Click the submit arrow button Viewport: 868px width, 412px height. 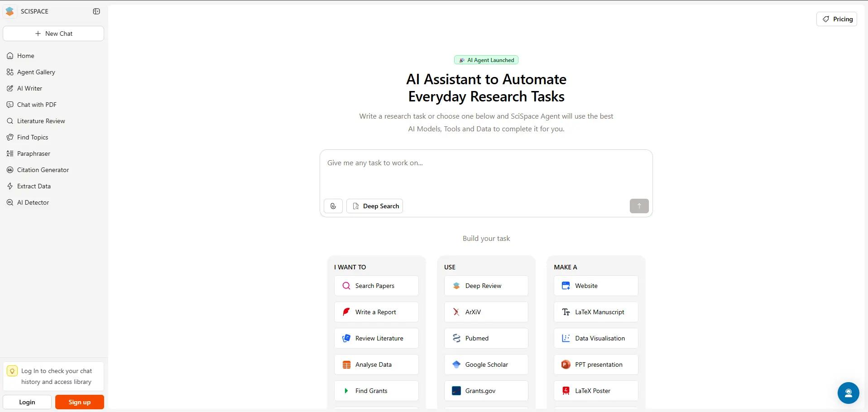tap(639, 206)
